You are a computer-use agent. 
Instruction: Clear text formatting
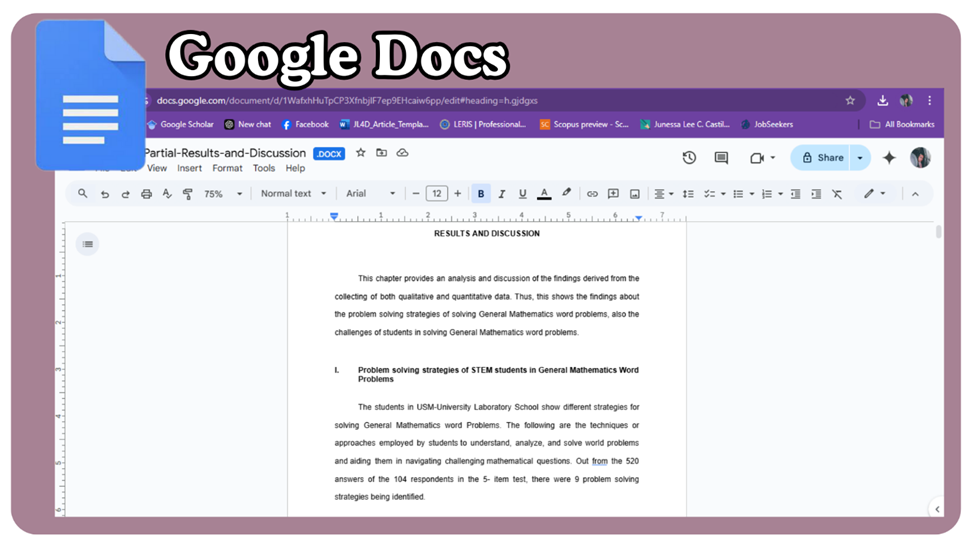(x=837, y=194)
